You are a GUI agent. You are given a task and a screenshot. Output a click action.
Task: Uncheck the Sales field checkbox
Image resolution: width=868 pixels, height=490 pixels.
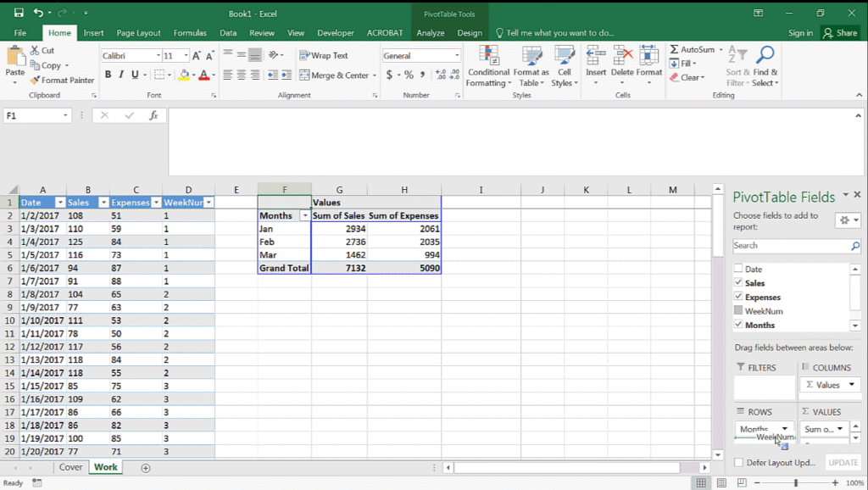[738, 283]
